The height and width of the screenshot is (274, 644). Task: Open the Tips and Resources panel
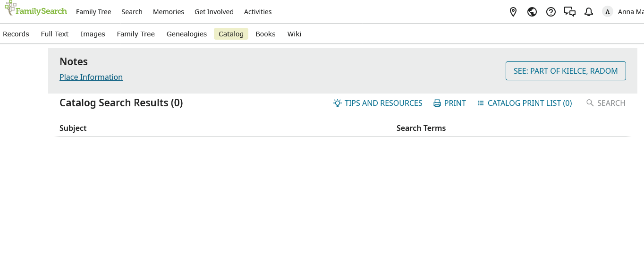pos(378,103)
